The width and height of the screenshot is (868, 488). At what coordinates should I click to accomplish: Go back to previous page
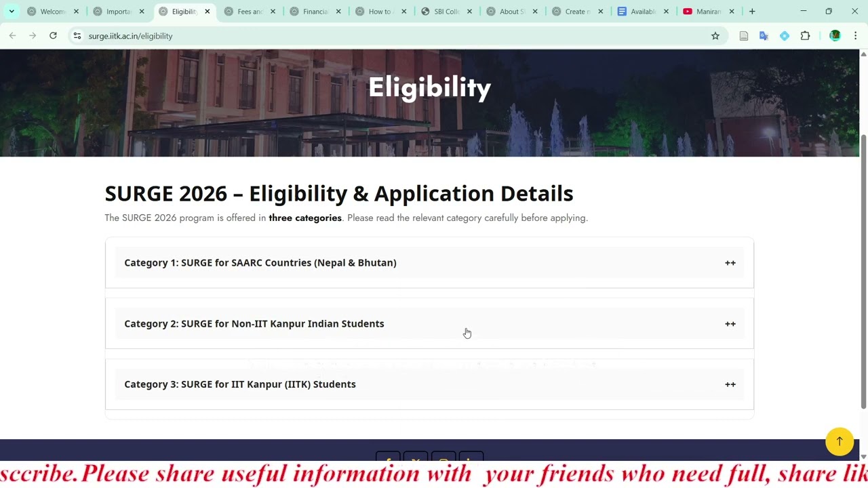tap(12, 36)
